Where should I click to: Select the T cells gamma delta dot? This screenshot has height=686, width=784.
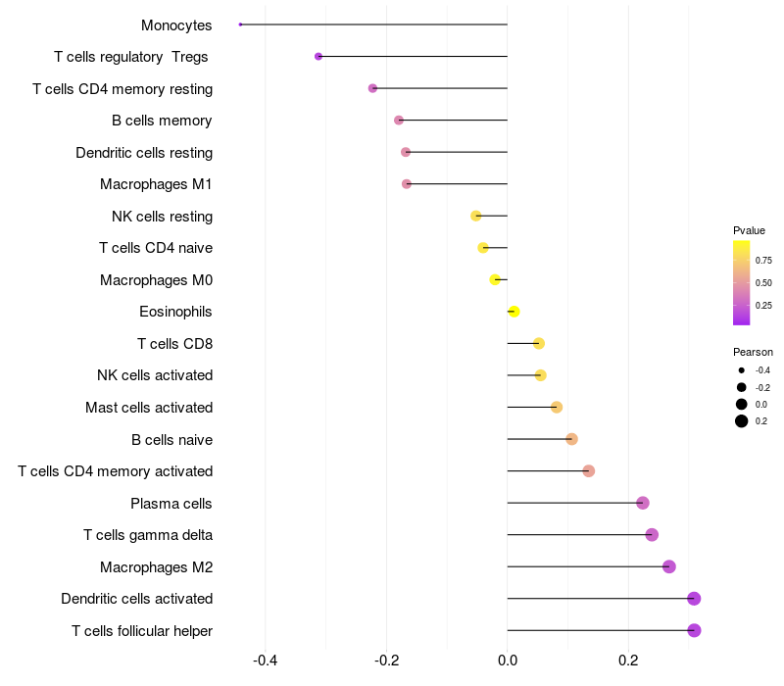coord(652,535)
